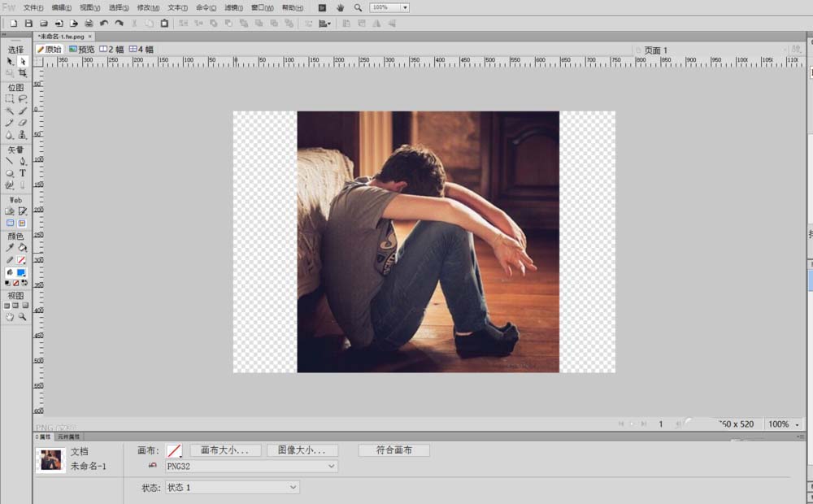
Task: Select the Pencil tool
Action: pyautogui.click(x=9, y=123)
